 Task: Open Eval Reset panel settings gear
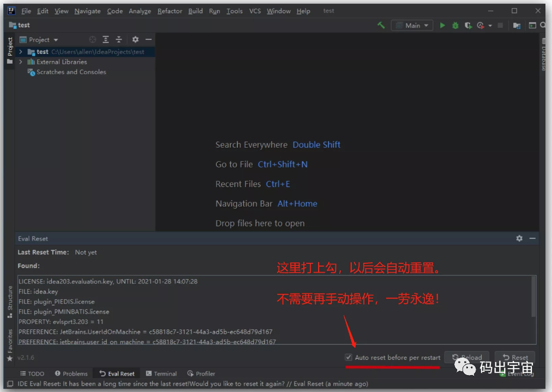pos(519,238)
